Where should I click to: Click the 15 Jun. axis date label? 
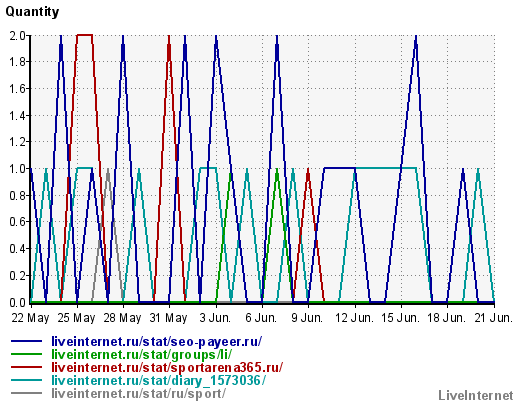(400, 318)
